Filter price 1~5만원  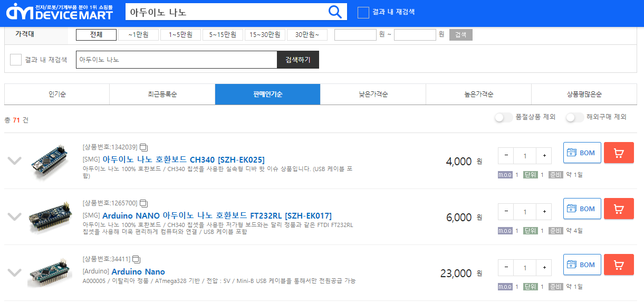point(180,35)
